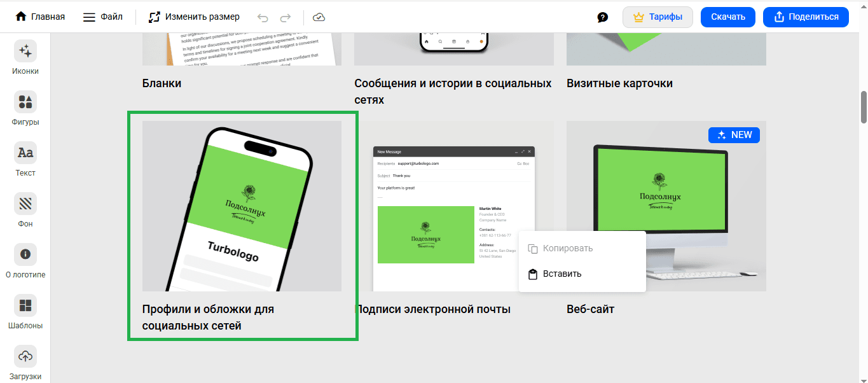Undo the last action
Image resolution: width=868 pixels, height=383 pixels.
263,17
